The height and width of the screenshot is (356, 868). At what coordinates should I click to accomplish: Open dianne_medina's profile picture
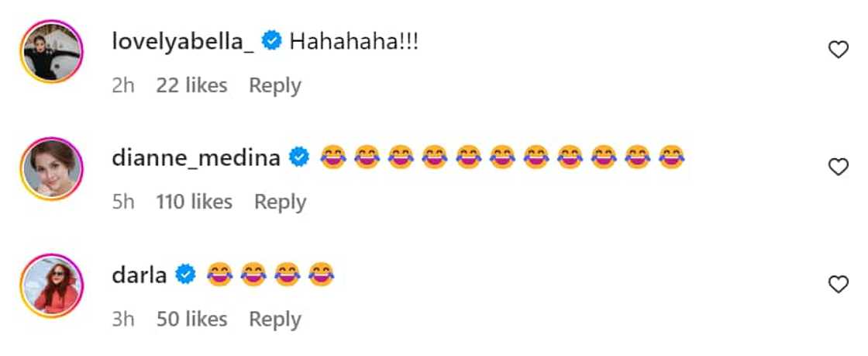click(x=51, y=168)
